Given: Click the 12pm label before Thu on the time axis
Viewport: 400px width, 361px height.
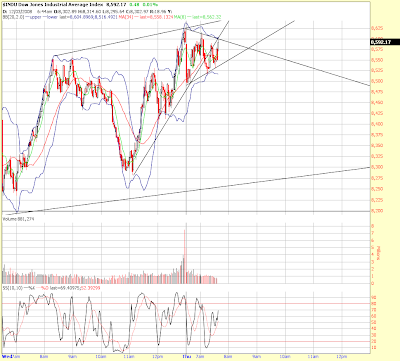Looking at the screenshot, I should click(158, 356).
